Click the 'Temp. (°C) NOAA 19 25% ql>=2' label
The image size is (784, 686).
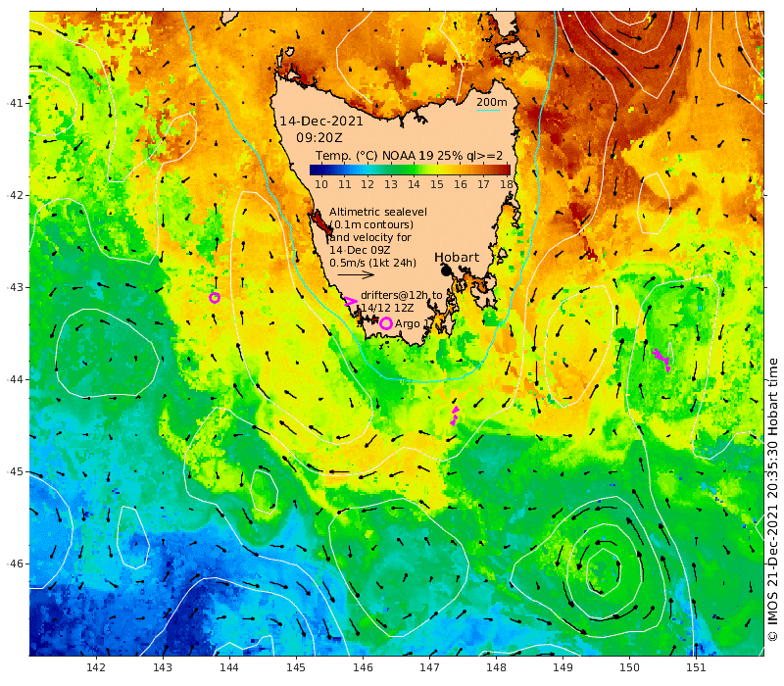pyautogui.click(x=409, y=156)
